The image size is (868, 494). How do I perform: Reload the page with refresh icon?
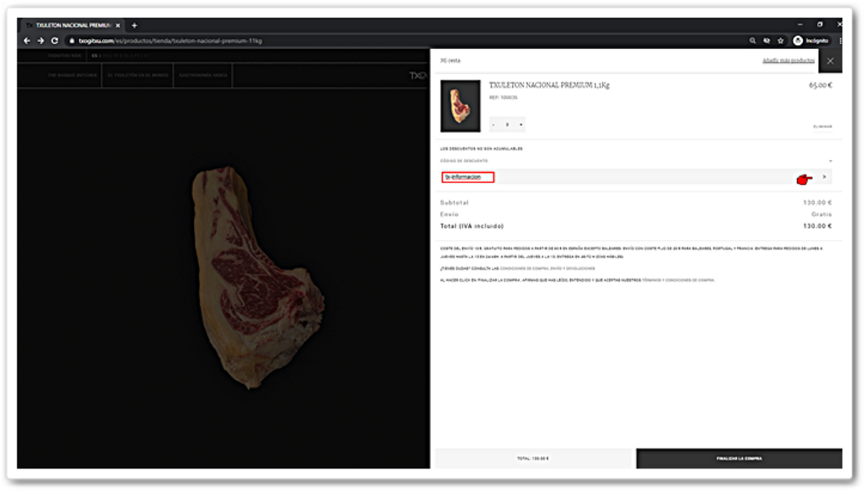tap(54, 41)
